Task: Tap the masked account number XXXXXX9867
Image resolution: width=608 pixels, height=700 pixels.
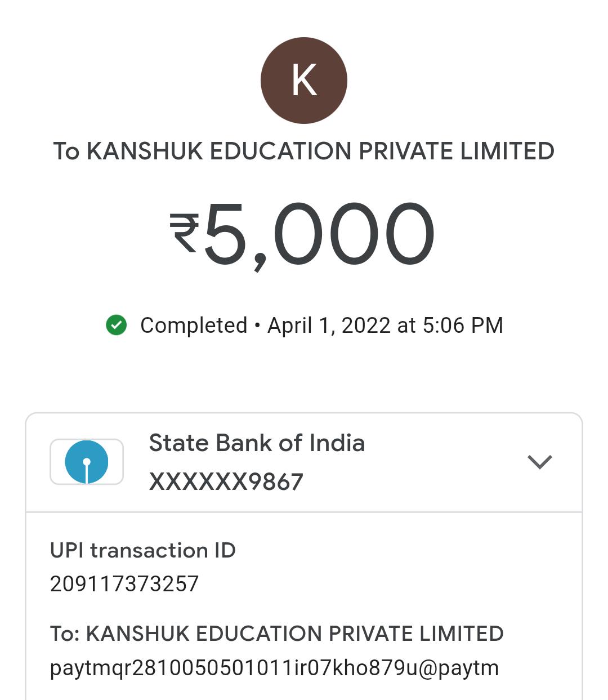Action: tap(226, 481)
